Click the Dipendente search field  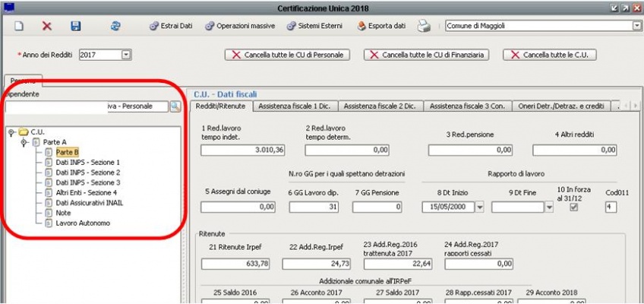click(x=87, y=106)
